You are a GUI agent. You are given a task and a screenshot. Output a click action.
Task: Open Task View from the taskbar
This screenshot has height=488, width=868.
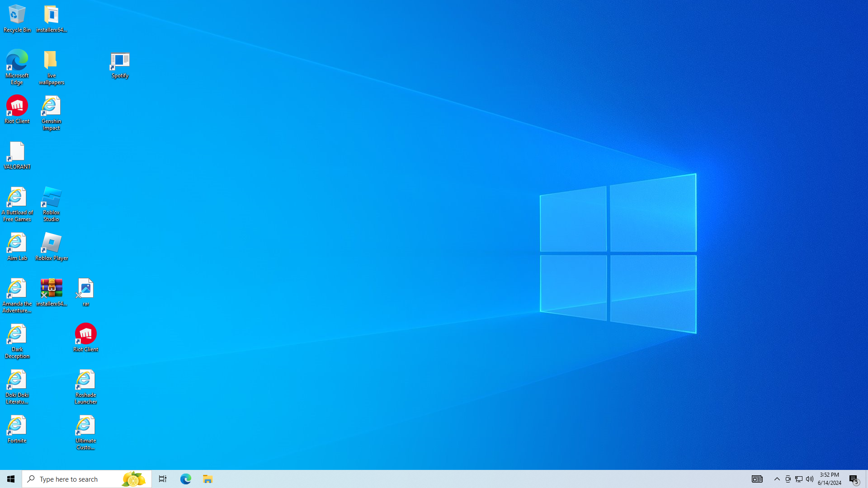(x=162, y=479)
